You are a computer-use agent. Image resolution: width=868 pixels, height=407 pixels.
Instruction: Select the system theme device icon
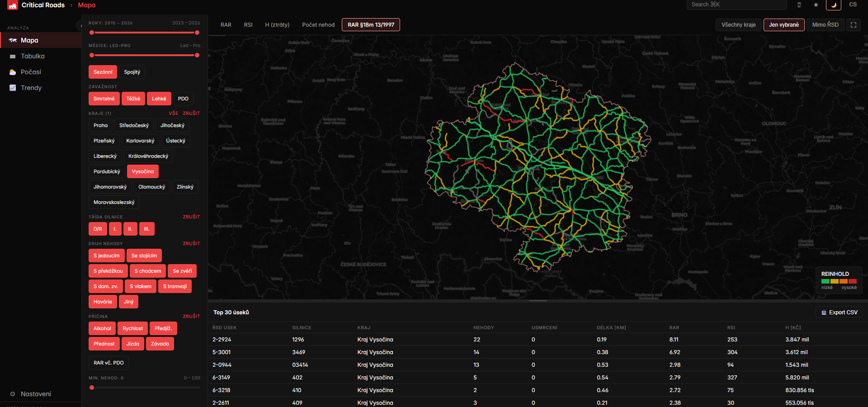(799, 5)
